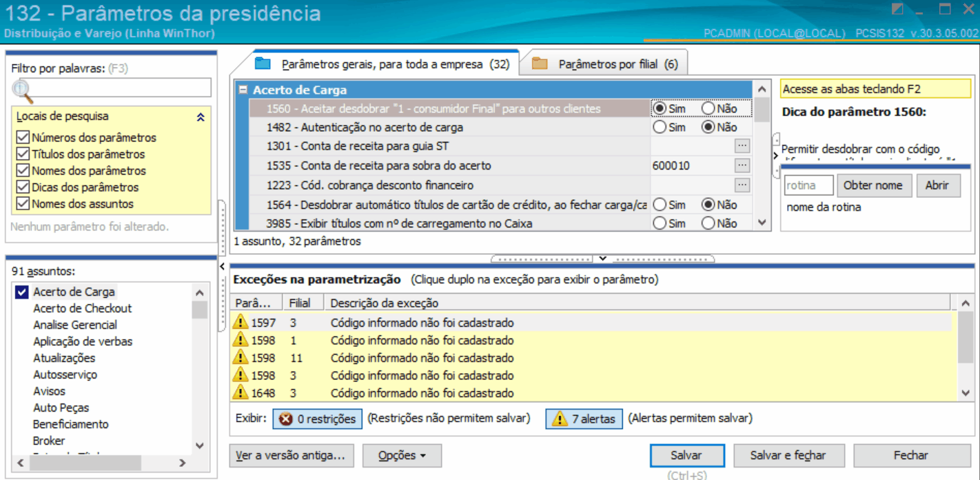Screen dimensions: 980x480
Task: Collapse parameters area with the horizontal splitter arrow
Action: (602, 259)
